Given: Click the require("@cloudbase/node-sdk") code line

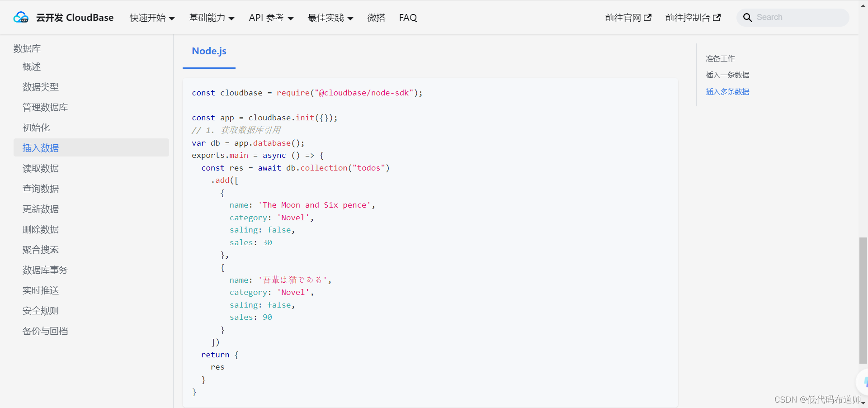Looking at the screenshot, I should pyautogui.click(x=307, y=93).
